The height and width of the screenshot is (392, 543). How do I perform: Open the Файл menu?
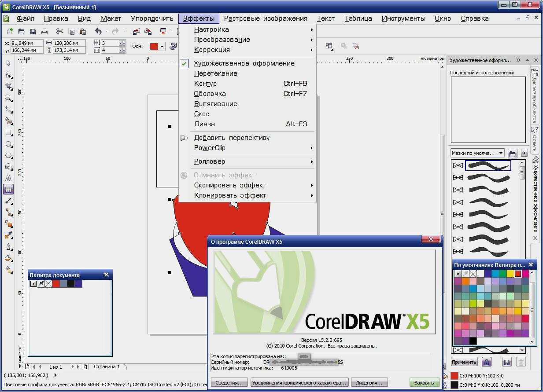pyautogui.click(x=25, y=18)
